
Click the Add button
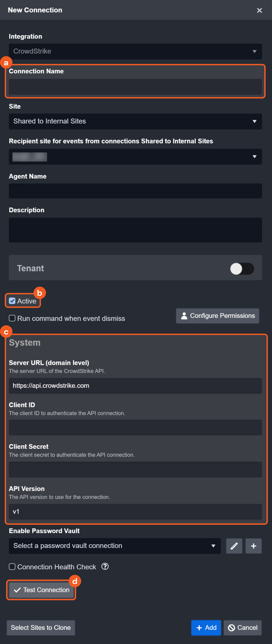point(206,628)
